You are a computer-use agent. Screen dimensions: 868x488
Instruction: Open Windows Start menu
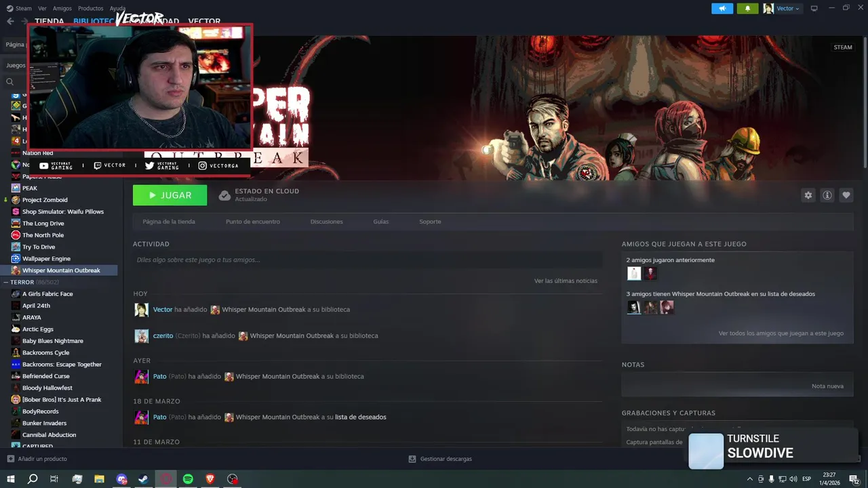[10, 479]
